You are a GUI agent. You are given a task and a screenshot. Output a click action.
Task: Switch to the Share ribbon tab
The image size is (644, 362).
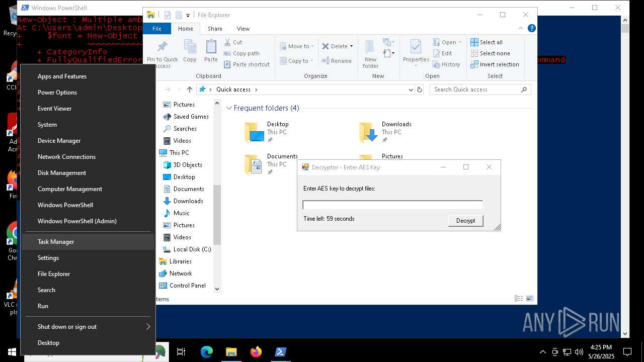[x=215, y=29]
